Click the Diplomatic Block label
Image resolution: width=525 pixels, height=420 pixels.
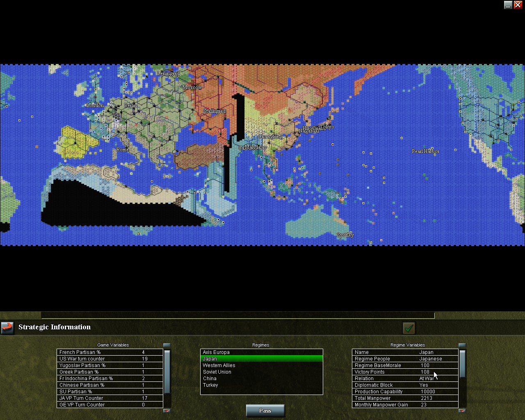[374, 385]
